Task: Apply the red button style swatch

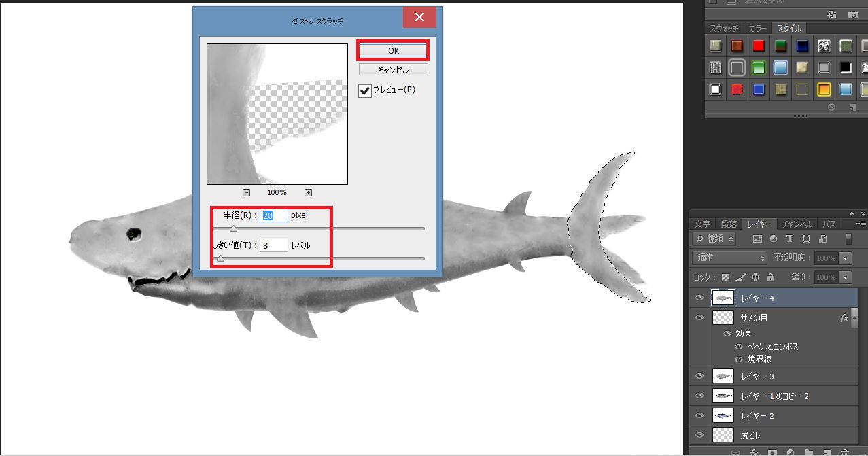Action: [759, 46]
